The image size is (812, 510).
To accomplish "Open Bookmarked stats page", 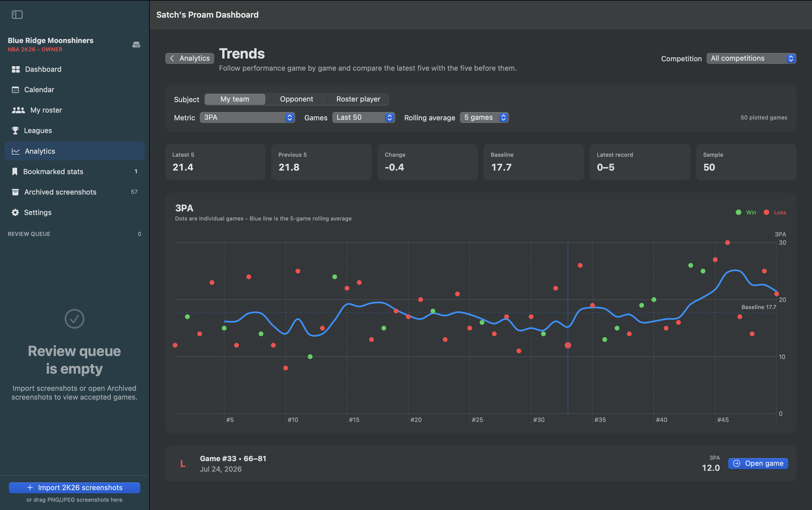I will tap(75, 171).
